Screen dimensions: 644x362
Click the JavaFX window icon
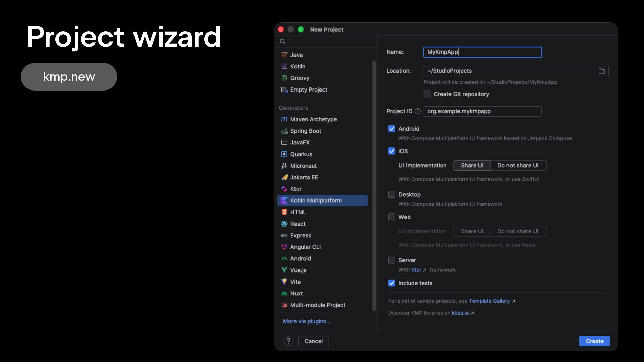284,142
